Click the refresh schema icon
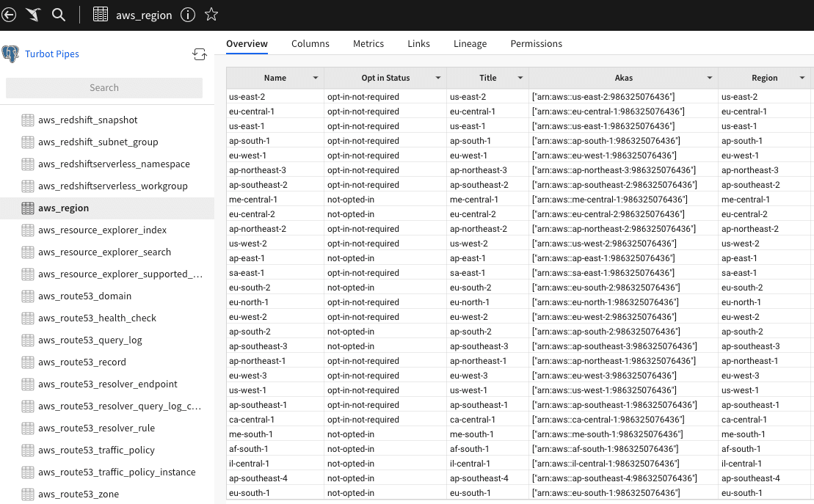 (x=200, y=54)
